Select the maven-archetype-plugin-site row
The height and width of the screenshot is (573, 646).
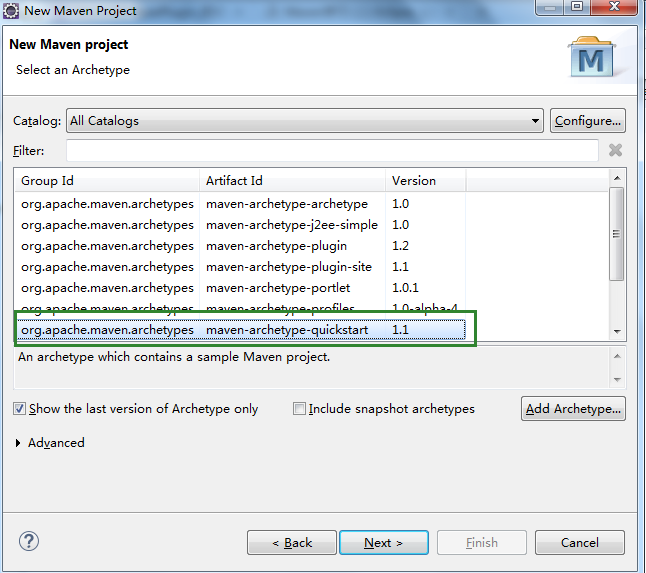tap(240, 267)
